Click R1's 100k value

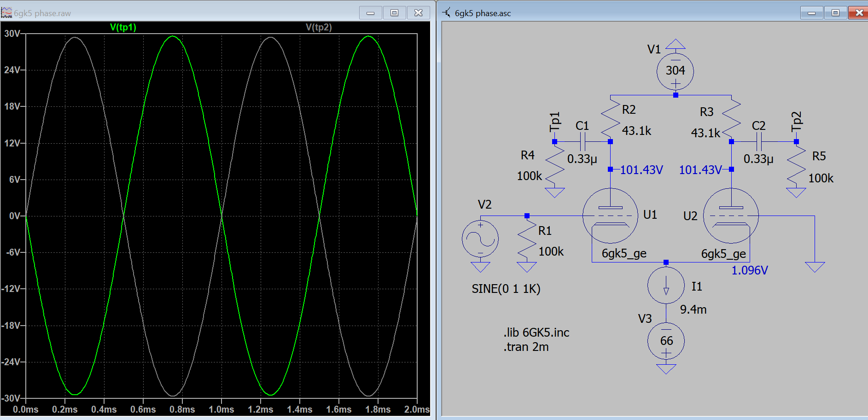551,251
